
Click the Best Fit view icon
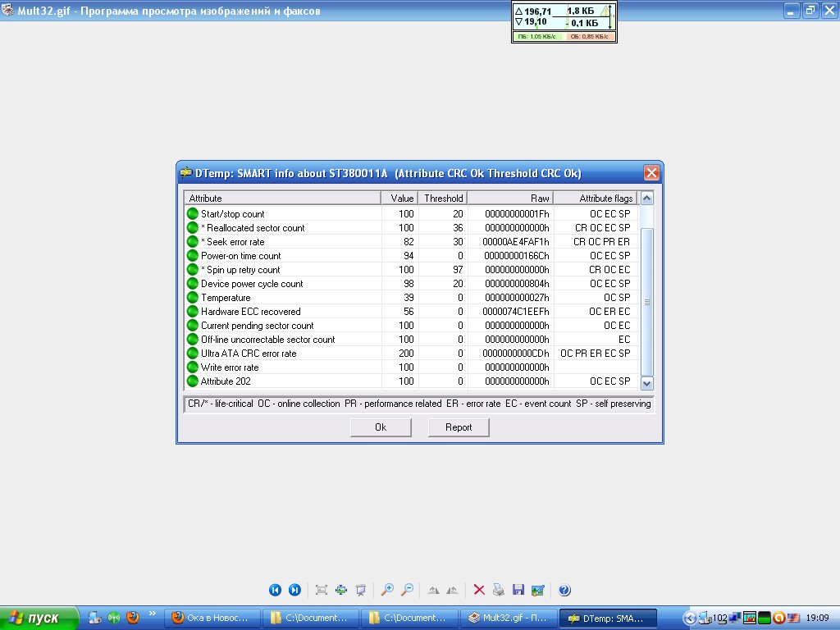click(x=322, y=590)
